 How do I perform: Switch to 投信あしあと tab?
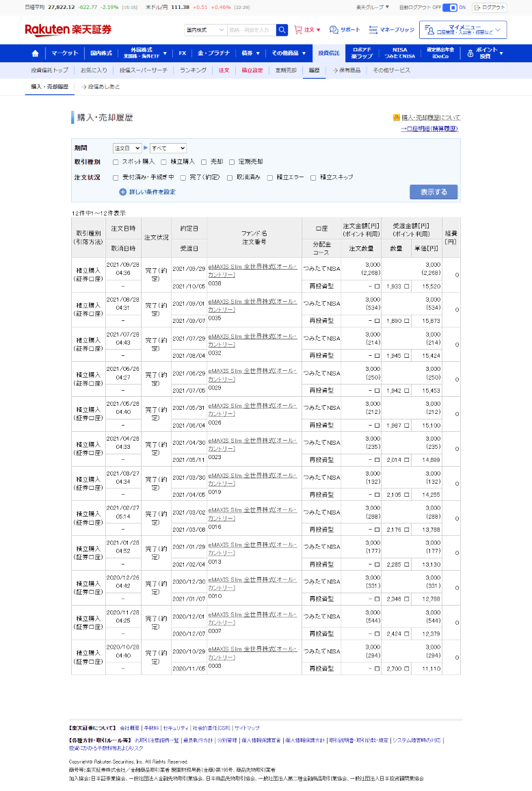pyautogui.click(x=101, y=87)
